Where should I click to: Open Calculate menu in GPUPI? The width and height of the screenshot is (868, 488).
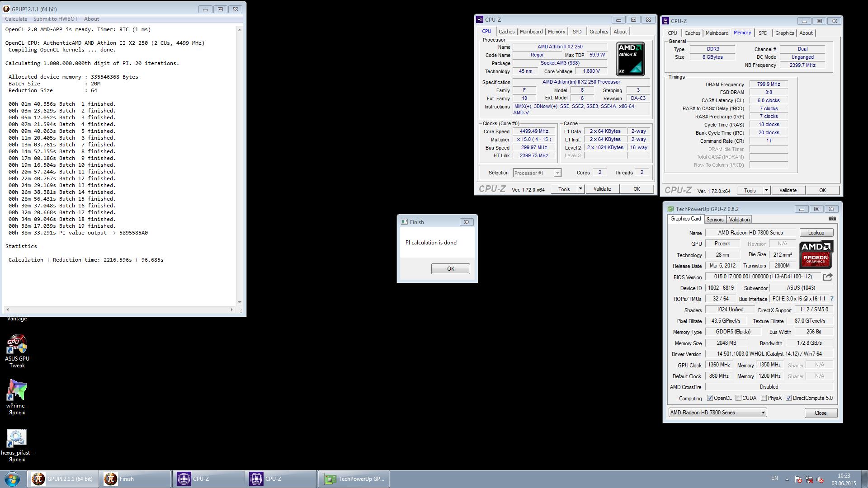coord(16,19)
